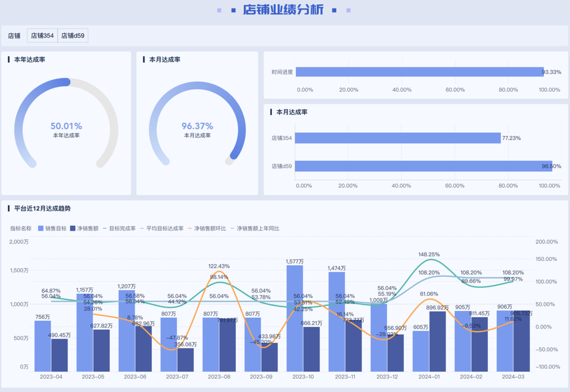Select the 店铺354 filter chip
Image resolution: width=570 pixels, height=392 pixels.
tap(42, 36)
